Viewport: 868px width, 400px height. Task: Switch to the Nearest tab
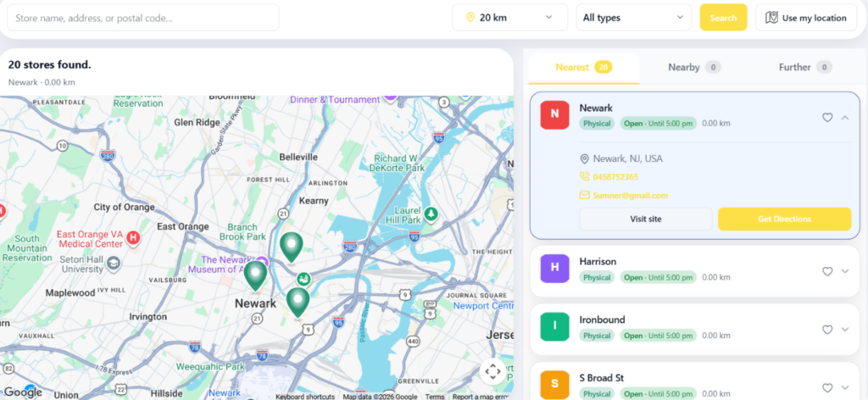point(584,68)
